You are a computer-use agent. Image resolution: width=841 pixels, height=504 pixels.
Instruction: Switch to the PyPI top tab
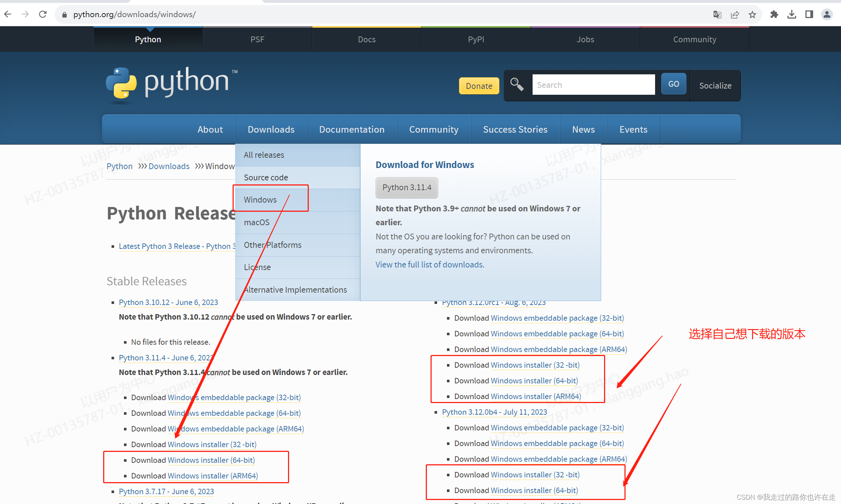pyautogui.click(x=476, y=39)
